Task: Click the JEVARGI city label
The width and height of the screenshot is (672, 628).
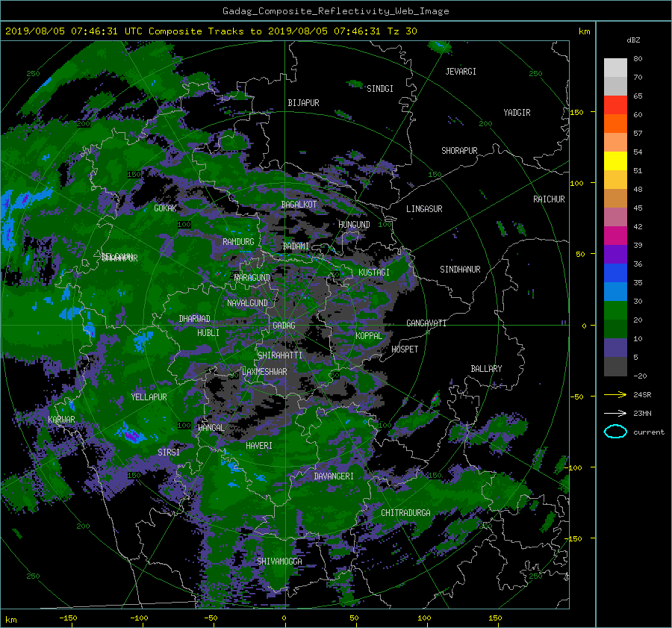Action: (461, 72)
